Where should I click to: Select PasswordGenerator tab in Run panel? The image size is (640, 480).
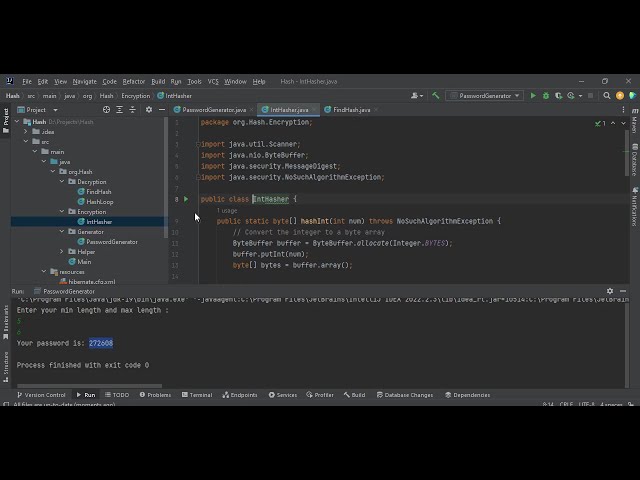[x=64, y=291]
